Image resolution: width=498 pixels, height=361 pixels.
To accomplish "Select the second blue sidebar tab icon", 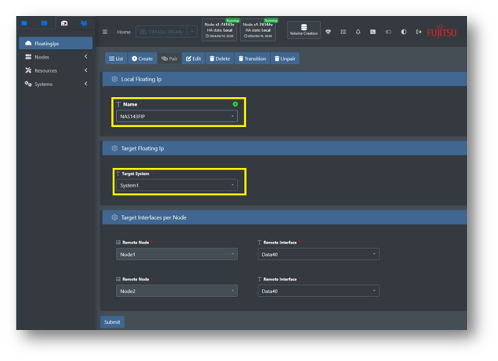I will pos(44,23).
